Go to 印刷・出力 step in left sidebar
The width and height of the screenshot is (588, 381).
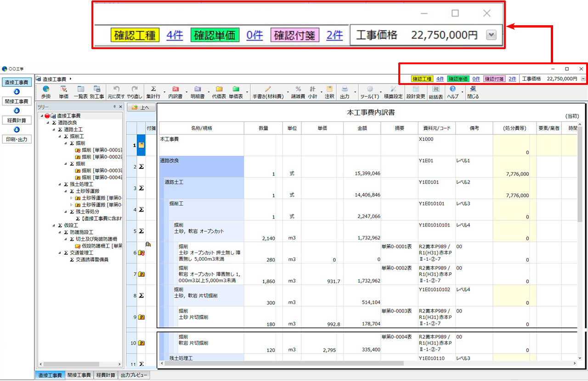[17, 139]
